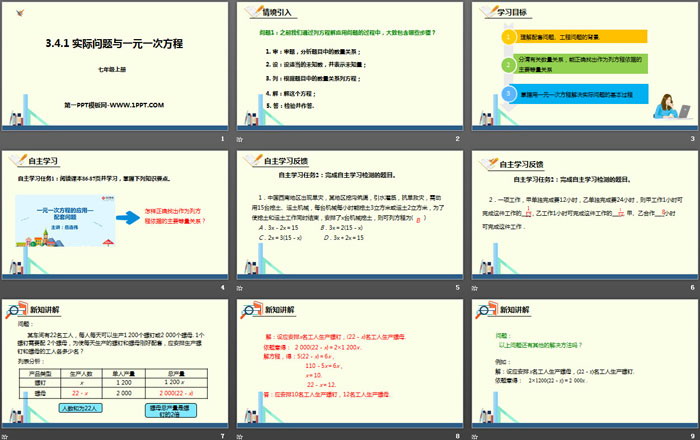This screenshot has width=700, height=440.
Task: Click the magnifier icon beside 新知讲解 on slide 7
Action: (15, 312)
